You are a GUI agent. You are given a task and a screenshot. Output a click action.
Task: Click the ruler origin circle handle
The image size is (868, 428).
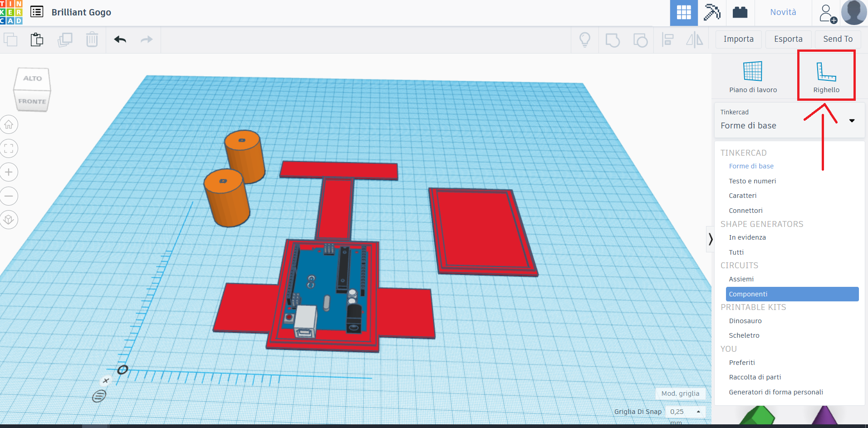pyautogui.click(x=123, y=369)
